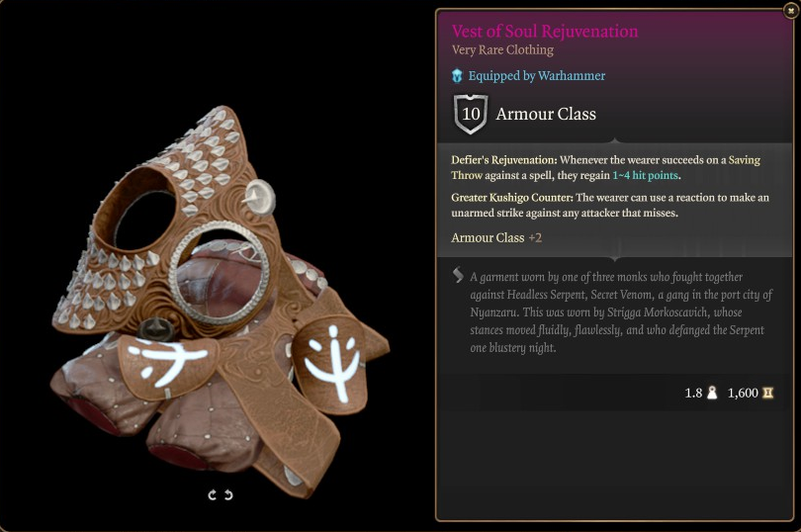Click the Equipped by Warhammer link
801x532 pixels.
(x=537, y=76)
